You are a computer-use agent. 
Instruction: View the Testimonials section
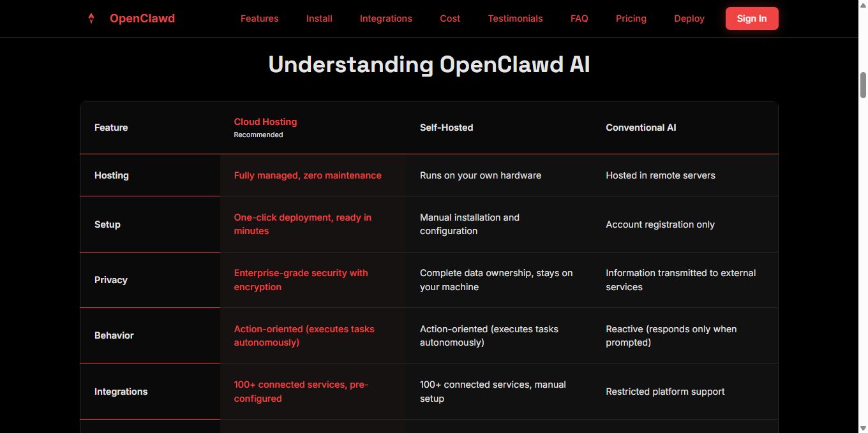click(515, 18)
